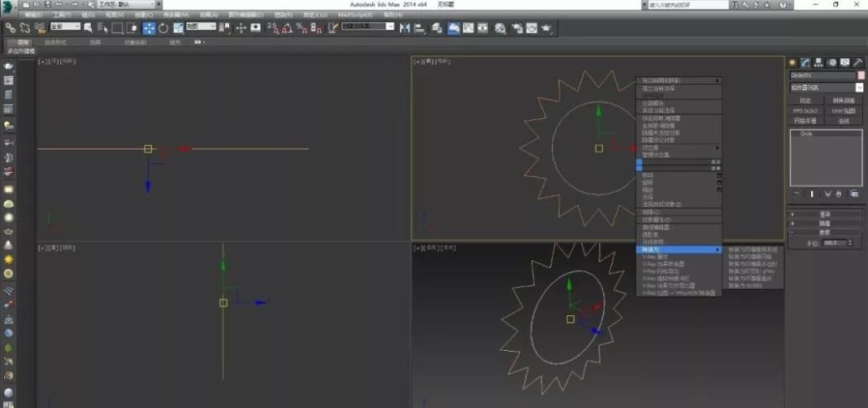Screen dimensions: 868x408
Task: Open the Material Editor toolbar icon
Action: [501, 27]
